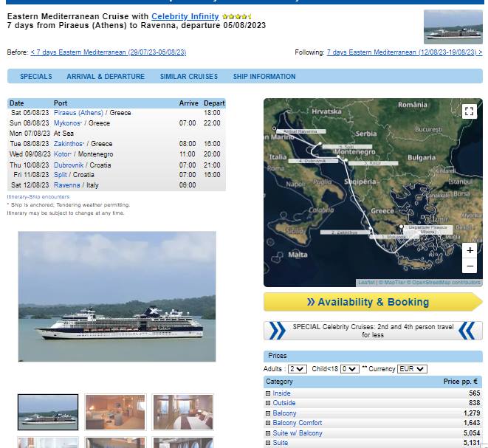Open the small ship photo at top right
488x448 pixels.
pyautogui.click(x=453, y=27)
